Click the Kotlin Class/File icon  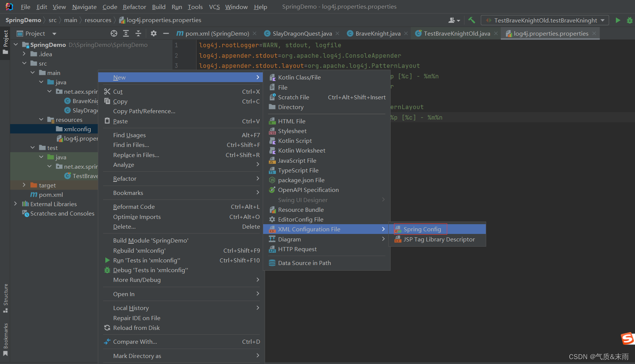pos(273,77)
